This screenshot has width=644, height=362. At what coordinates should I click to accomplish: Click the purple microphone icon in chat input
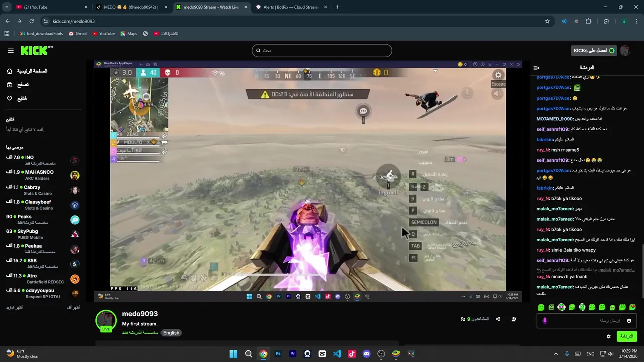(545, 321)
